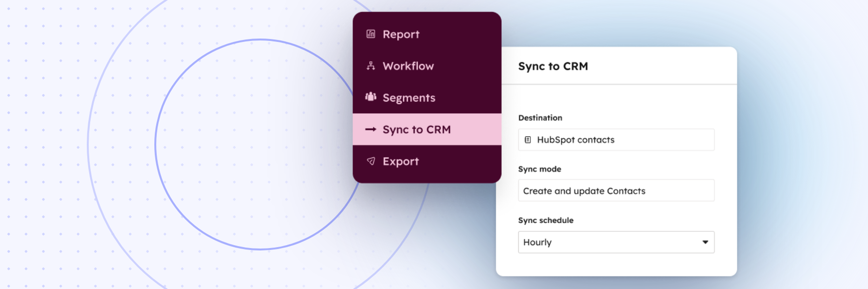The image size is (868, 289).
Task: Click the Create and update Contacts field
Action: point(616,191)
